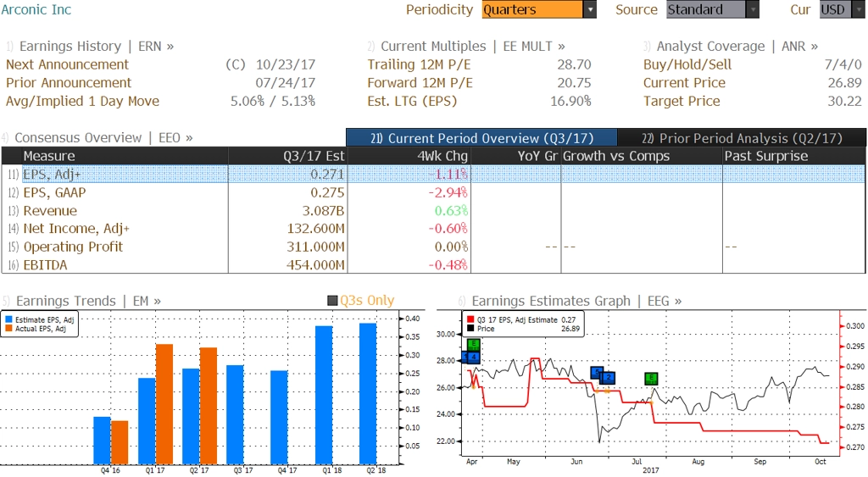Click Operating Profit estimate 311.000M

click(315, 247)
